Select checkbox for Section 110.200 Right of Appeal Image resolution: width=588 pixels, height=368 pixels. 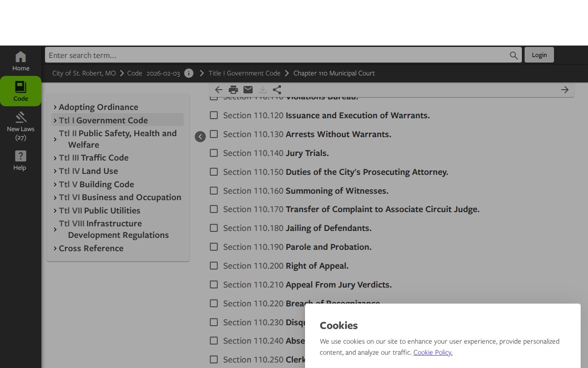coord(214,265)
